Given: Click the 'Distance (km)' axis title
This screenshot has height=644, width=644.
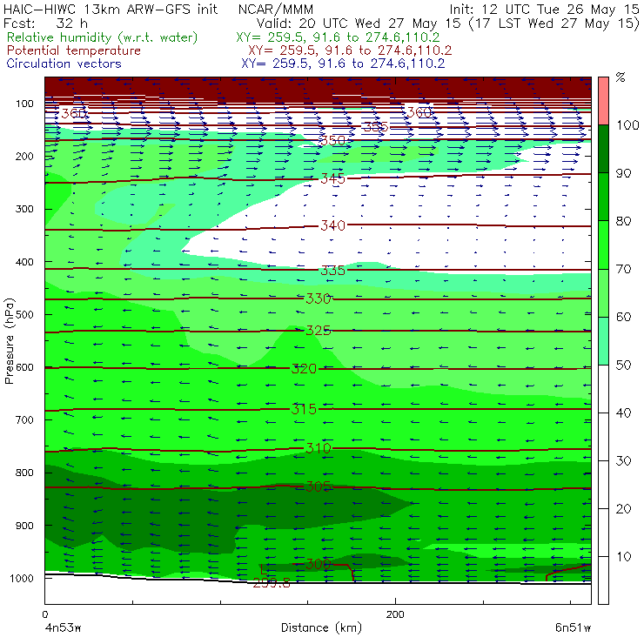Looking at the screenshot, I should 322,627.
